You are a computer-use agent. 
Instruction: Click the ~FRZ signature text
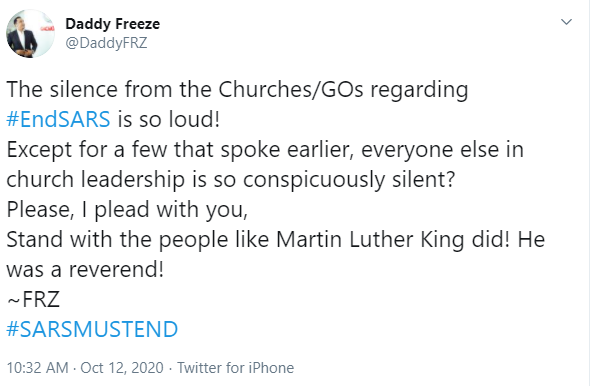[33, 299]
